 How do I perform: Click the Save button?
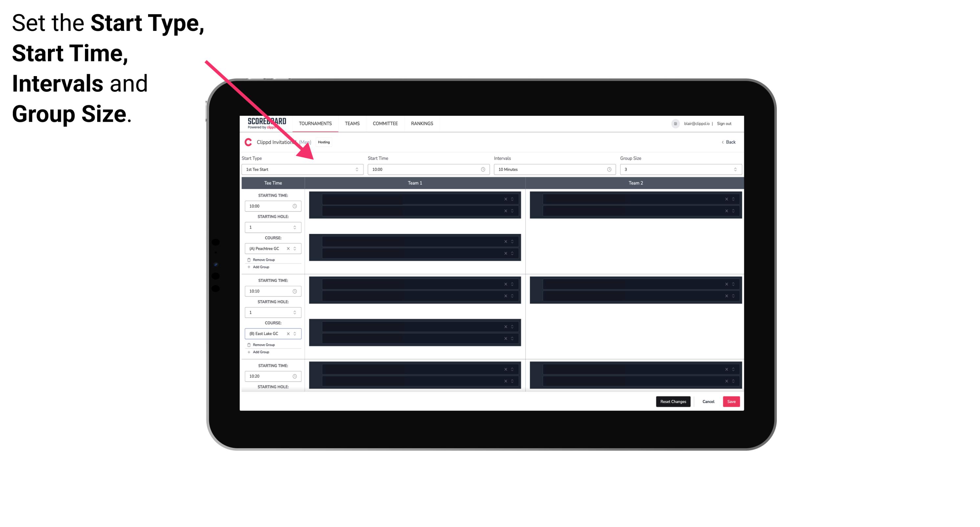click(x=731, y=401)
